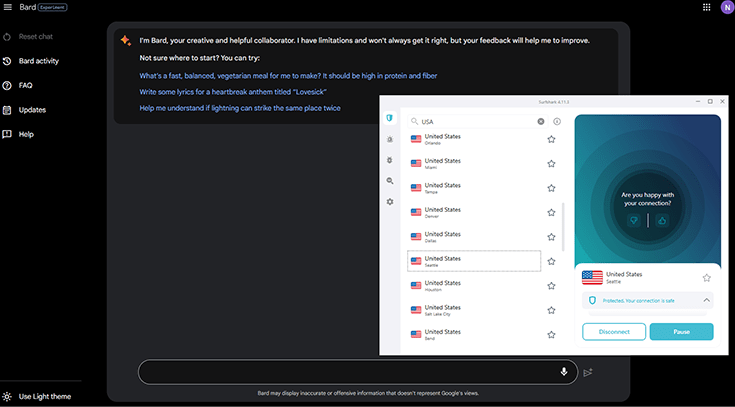Try the lightning strike prompt suggestion

click(x=240, y=108)
